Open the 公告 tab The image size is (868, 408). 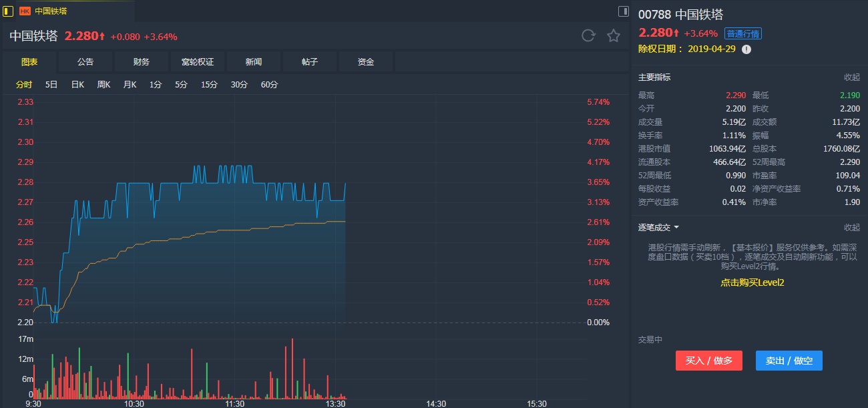(85, 62)
